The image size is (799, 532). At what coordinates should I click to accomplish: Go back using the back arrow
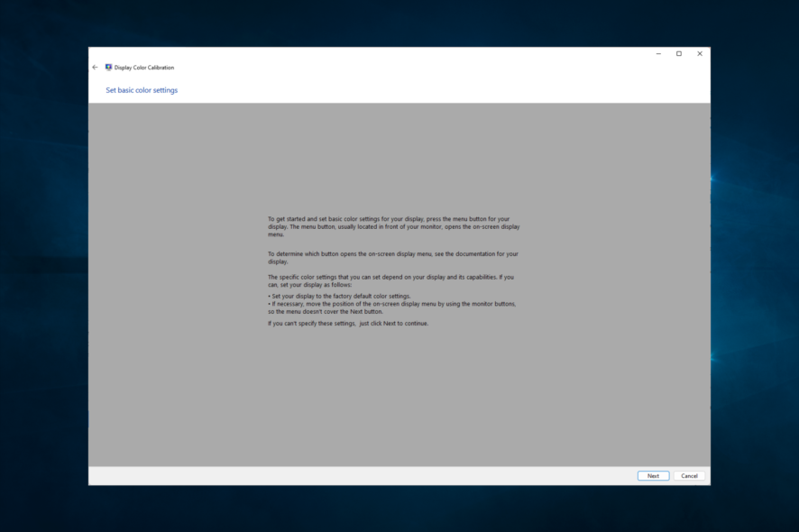pos(95,68)
